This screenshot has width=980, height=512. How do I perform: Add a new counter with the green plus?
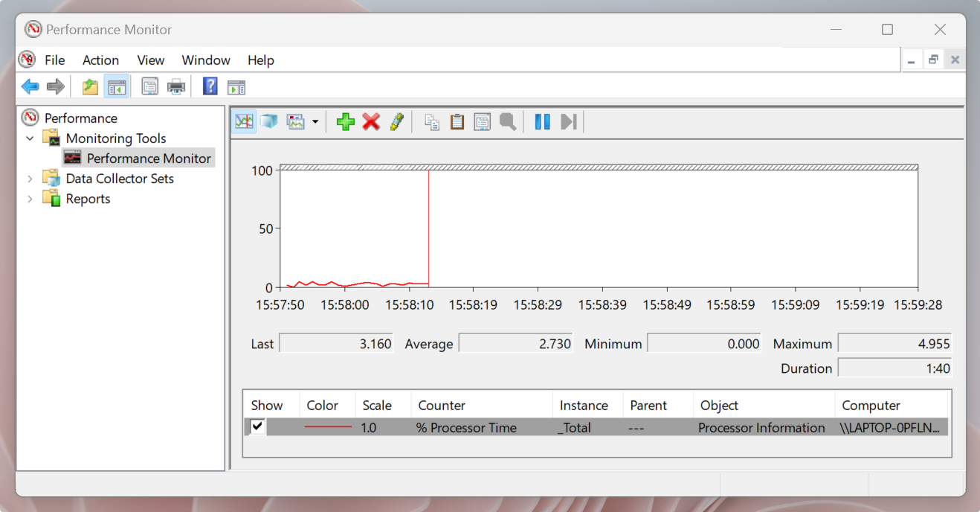[345, 121]
